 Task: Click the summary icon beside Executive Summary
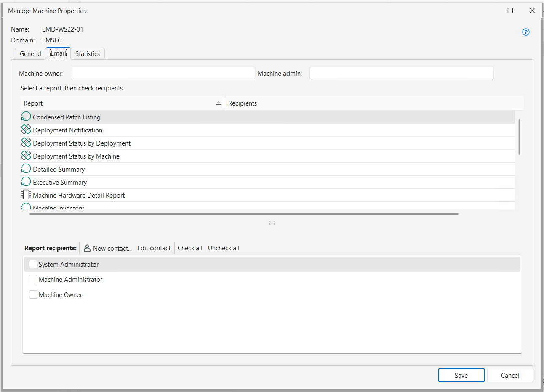pos(26,181)
